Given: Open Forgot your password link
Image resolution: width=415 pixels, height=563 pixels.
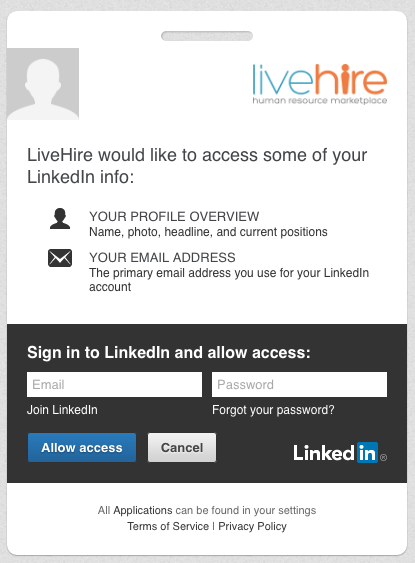Looking at the screenshot, I should pos(273,410).
